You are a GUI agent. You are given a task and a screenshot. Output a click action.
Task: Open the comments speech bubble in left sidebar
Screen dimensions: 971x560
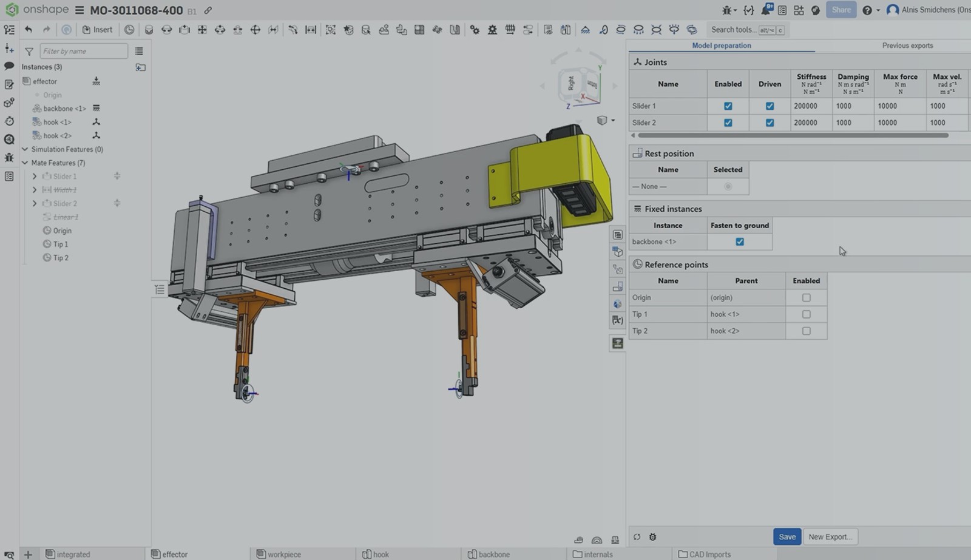pyautogui.click(x=9, y=66)
